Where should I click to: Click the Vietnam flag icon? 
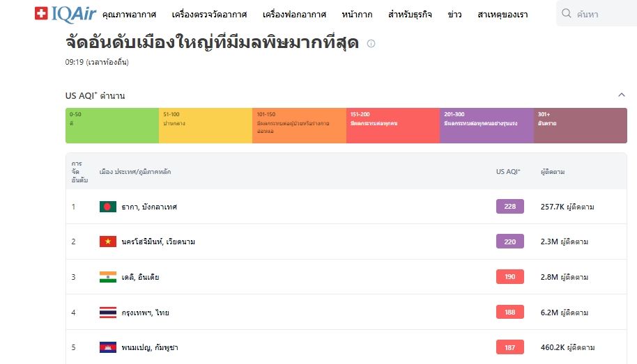(108, 242)
